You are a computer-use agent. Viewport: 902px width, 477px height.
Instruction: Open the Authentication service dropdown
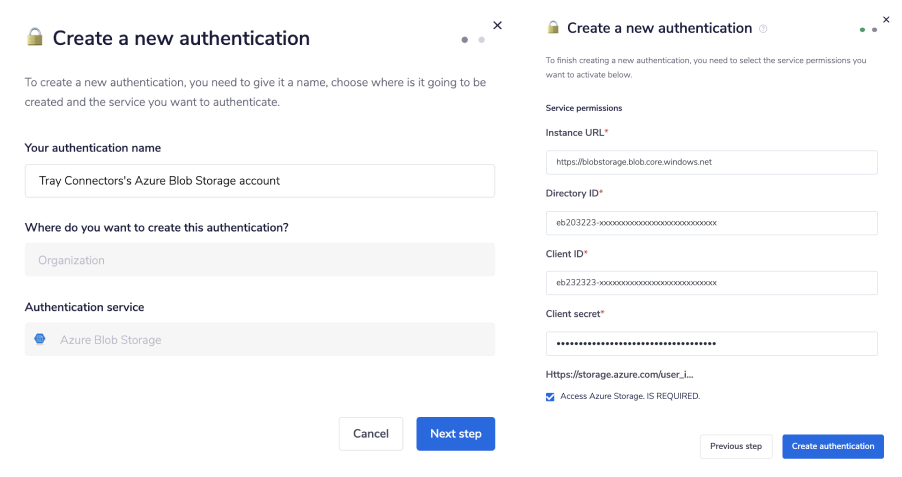coord(259,340)
